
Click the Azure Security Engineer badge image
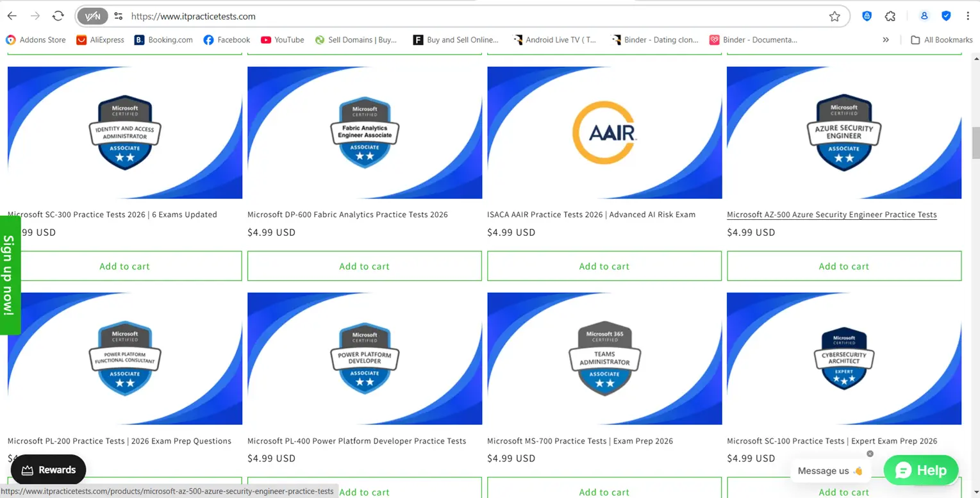[x=844, y=133]
